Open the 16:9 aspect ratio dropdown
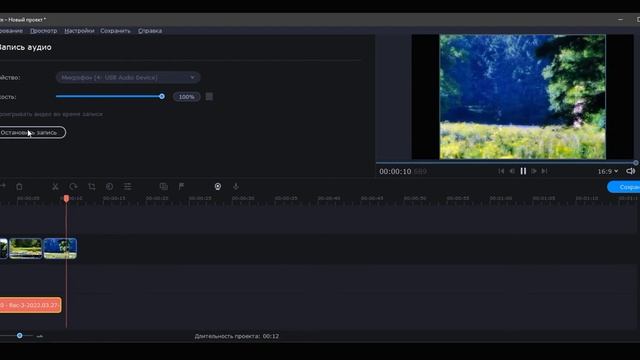 (x=608, y=171)
